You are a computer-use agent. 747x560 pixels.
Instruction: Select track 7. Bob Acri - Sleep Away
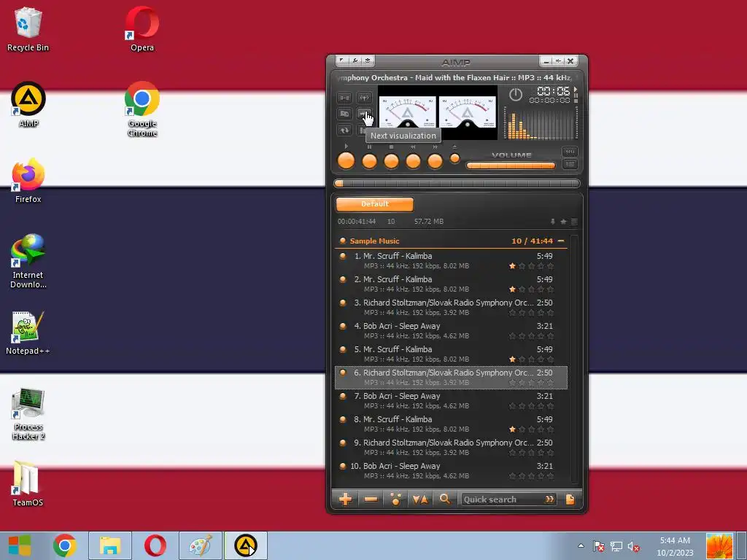(x=451, y=400)
